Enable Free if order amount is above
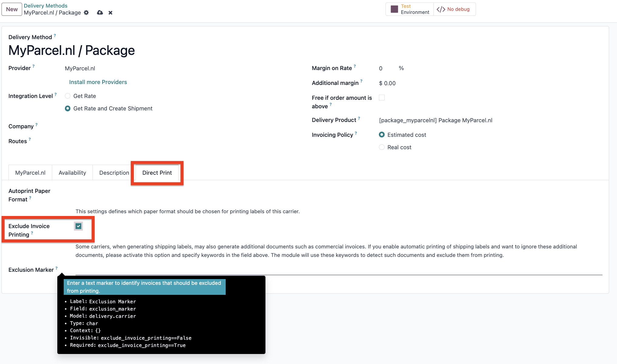The height and width of the screenshot is (364, 617). pyautogui.click(x=382, y=98)
